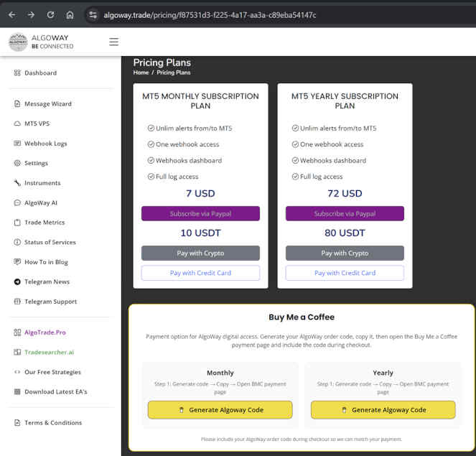View Status of Services
The height and width of the screenshot is (456, 476).
click(x=50, y=242)
